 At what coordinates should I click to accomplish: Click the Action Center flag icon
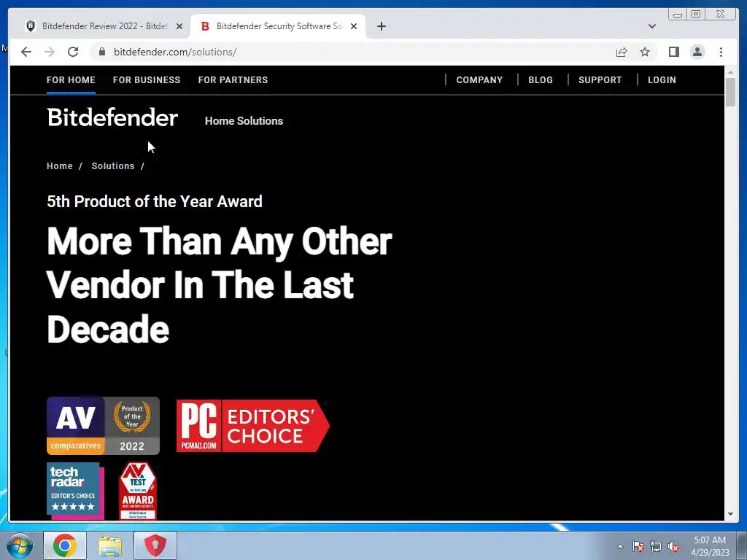638,546
